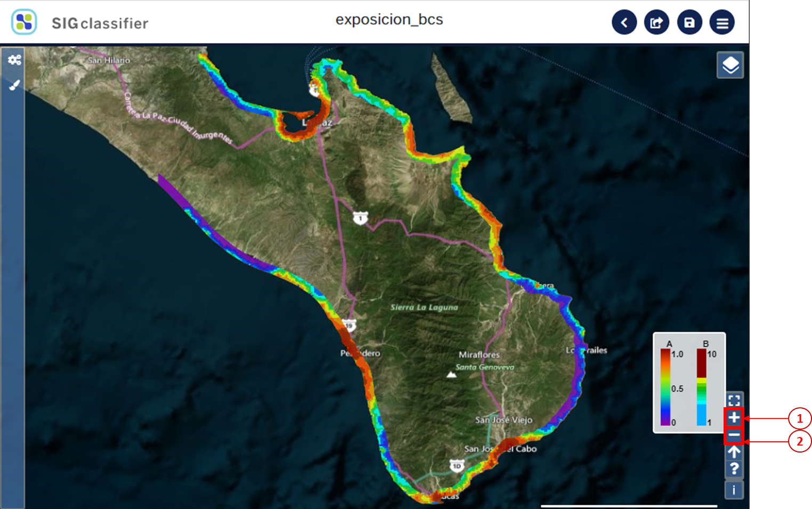Click the Sierra La Laguna map label
Screen dimensions: 812x509
tap(424, 308)
